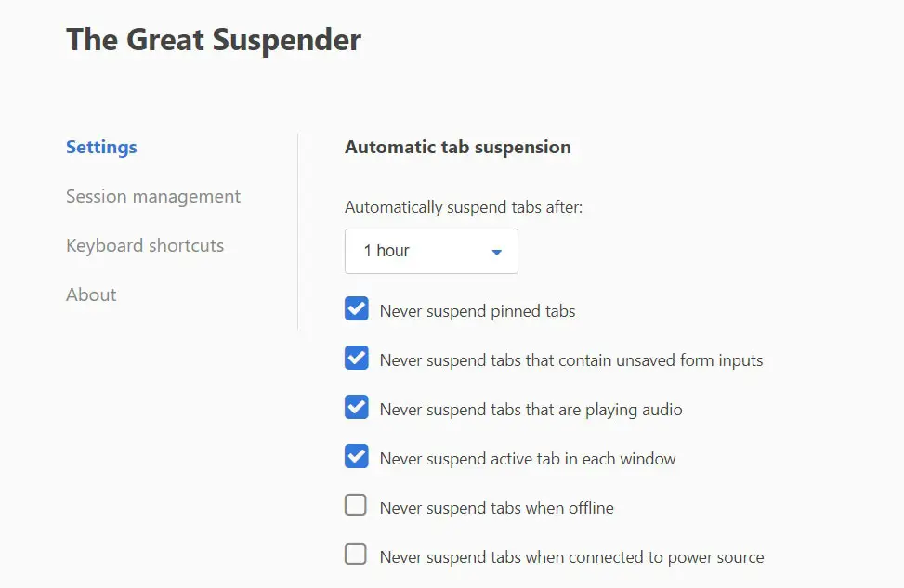Click the 'Automatically suspend tabs after:' label
This screenshot has height=588, width=904.
(x=464, y=208)
